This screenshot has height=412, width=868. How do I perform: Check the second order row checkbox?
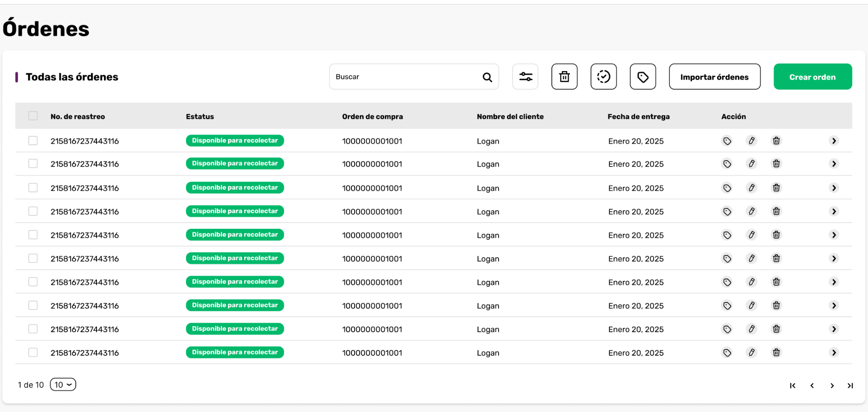pos(33,164)
